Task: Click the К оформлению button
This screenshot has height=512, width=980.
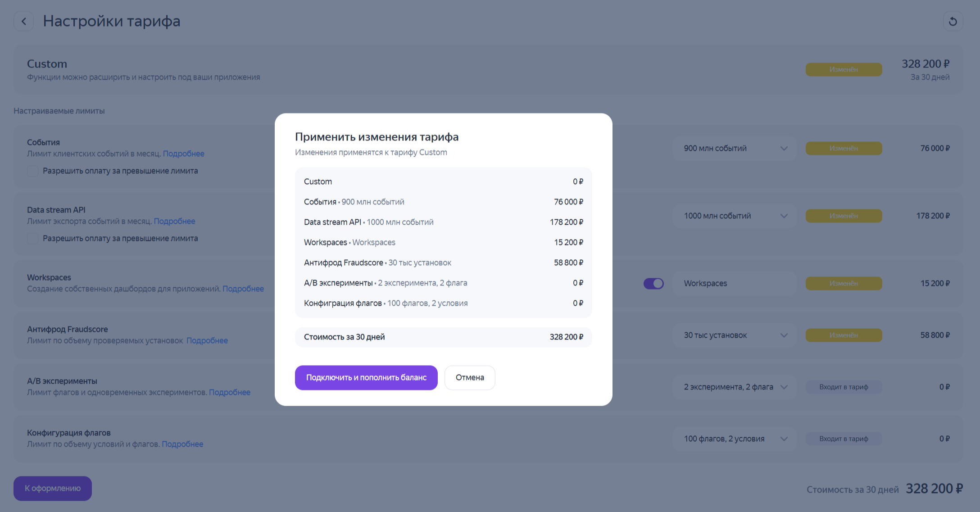Action: [53, 489]
